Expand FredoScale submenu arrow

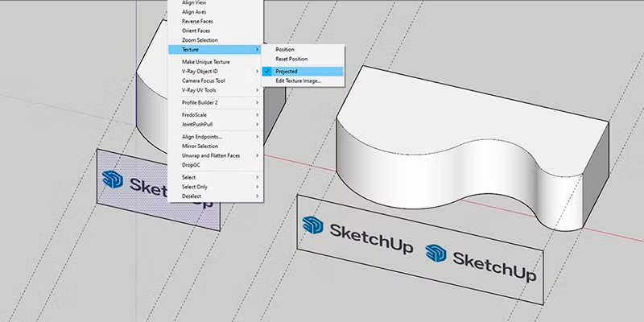pyautogui.click(x=257, y=115)
